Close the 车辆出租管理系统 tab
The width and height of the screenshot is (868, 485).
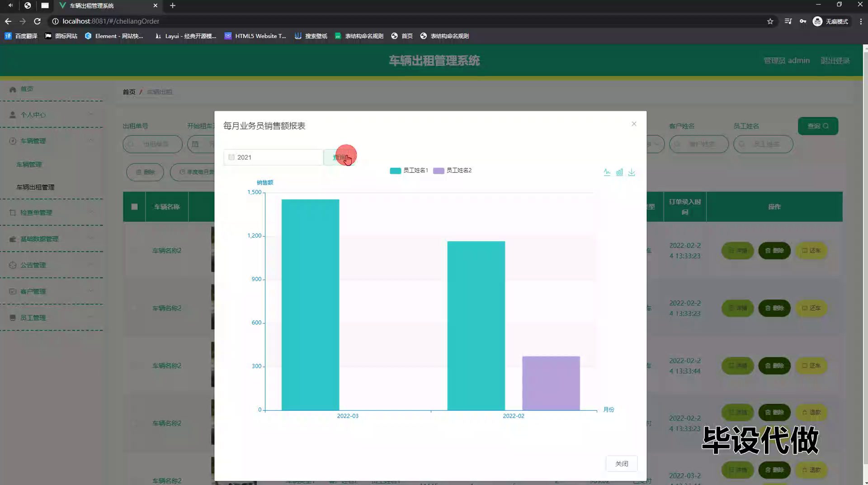coord(155,5)
